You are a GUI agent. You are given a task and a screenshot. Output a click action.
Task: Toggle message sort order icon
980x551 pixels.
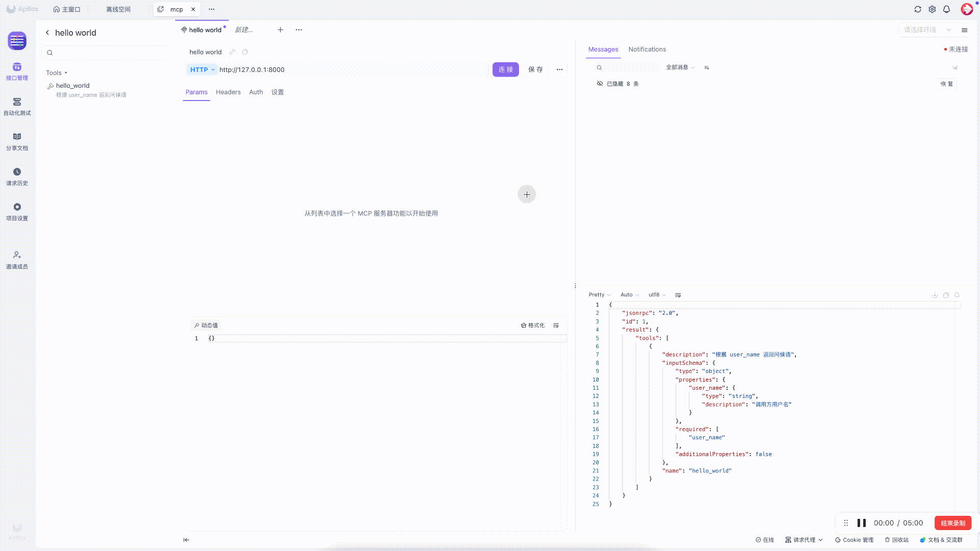point(707,67)
